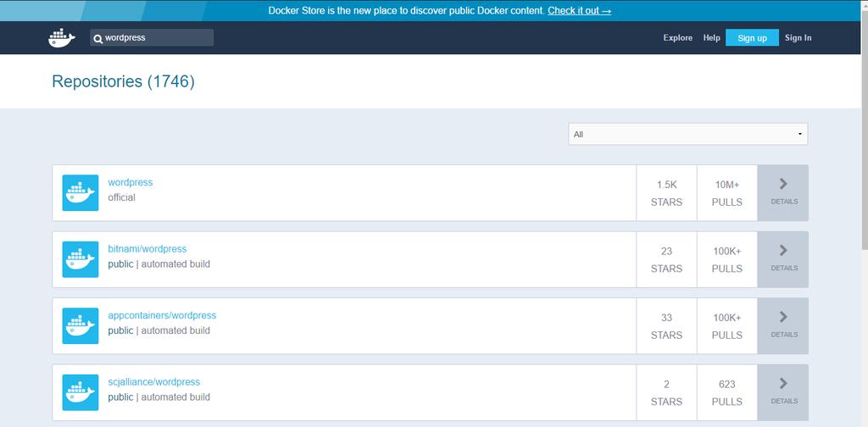Click the 10M+ PULLS cell
This screenshot has width=868, height=427.
[x=726, y=193]
